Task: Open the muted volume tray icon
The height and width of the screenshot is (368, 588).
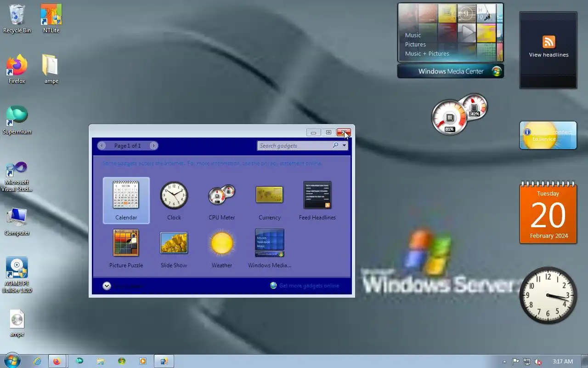Action: pyautogui.click(x=538, y=362)
